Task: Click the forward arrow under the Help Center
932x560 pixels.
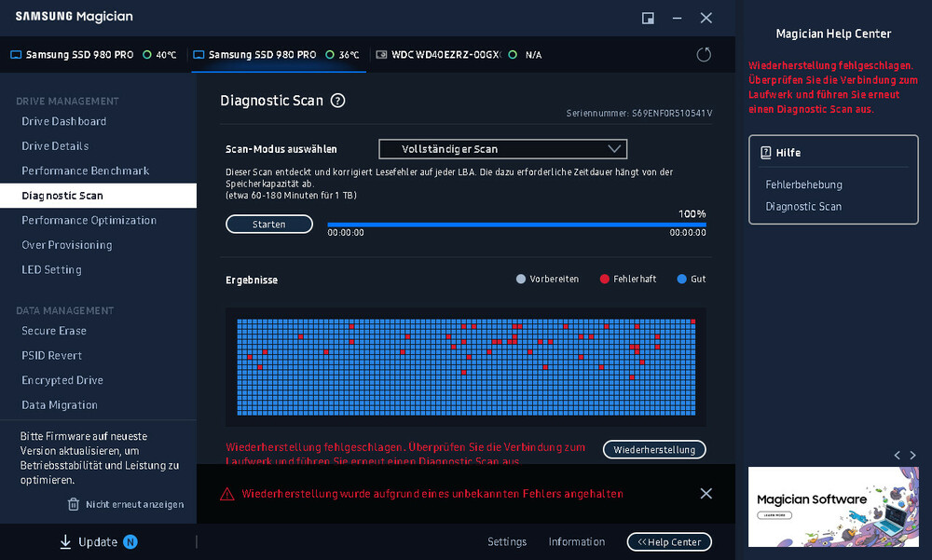Action: (x=912, y=456)
